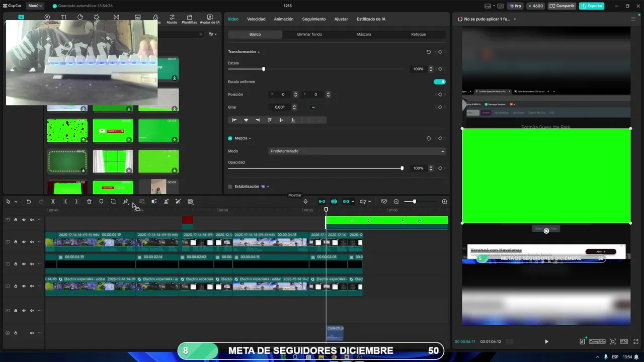The width and height of the screenshot is (644, 362).
Task: Open the Pro subscription button
Action: 515,6
